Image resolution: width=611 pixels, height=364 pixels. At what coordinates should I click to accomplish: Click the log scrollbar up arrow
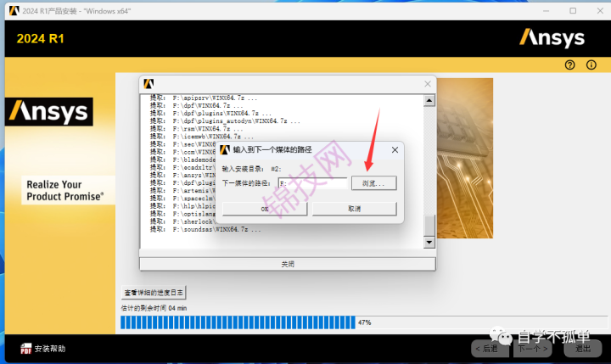429,101
